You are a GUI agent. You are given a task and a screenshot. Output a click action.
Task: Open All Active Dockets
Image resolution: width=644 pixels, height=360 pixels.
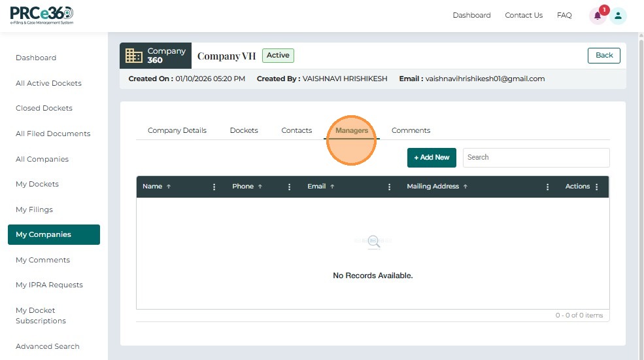click(48, 83)
